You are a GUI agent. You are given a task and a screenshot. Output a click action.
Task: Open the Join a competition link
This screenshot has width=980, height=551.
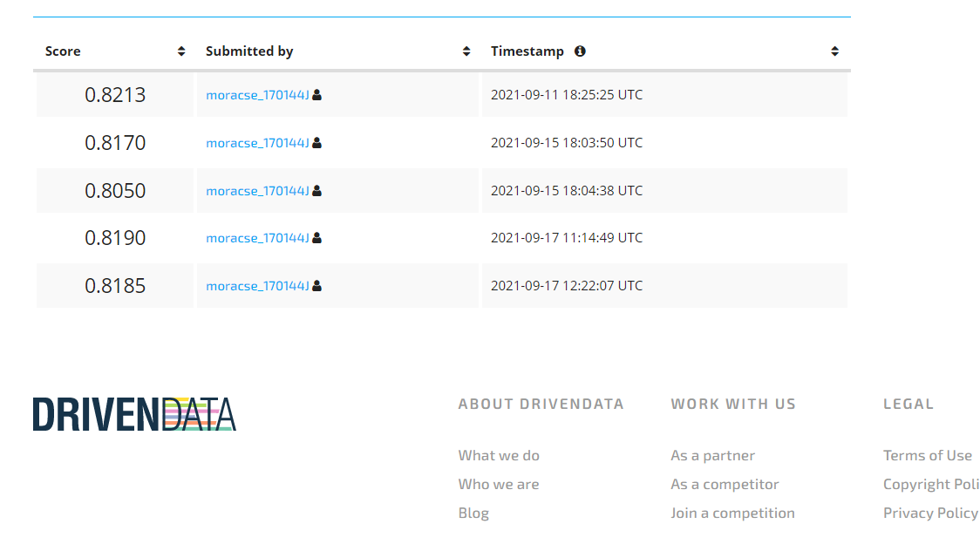tap(732, 513)
